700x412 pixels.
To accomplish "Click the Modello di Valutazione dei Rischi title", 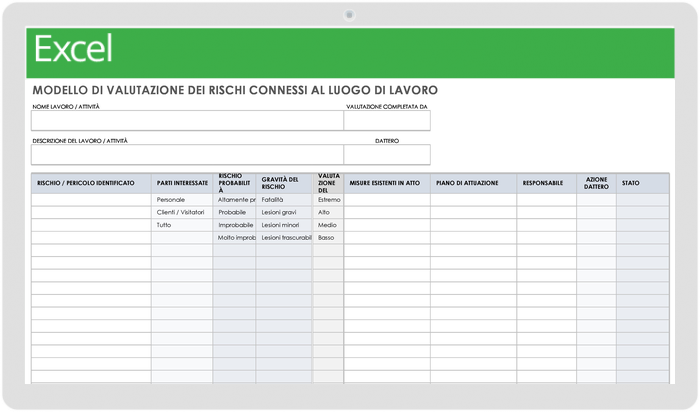I will click(x=235, y=90).
